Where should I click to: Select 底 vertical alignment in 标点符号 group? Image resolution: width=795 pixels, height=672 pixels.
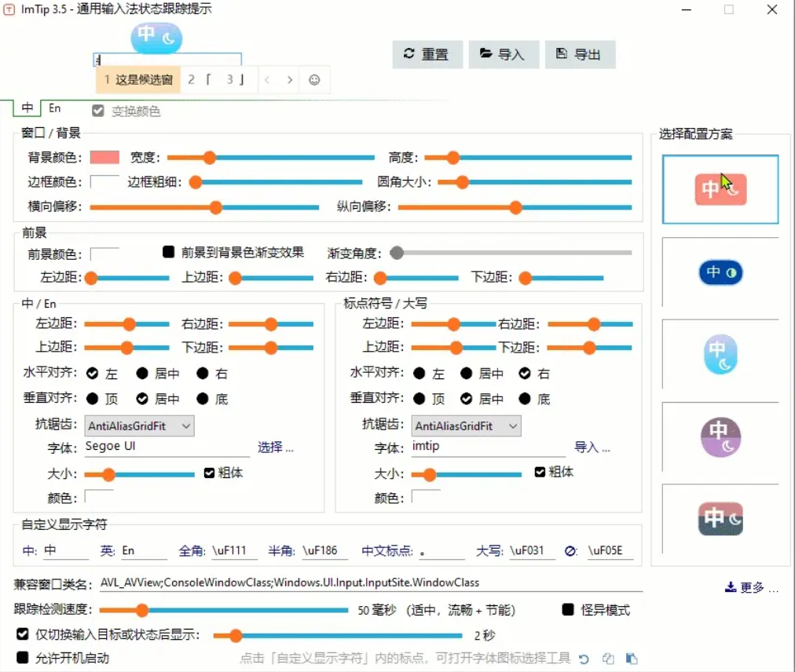click(x=525, y=399)
